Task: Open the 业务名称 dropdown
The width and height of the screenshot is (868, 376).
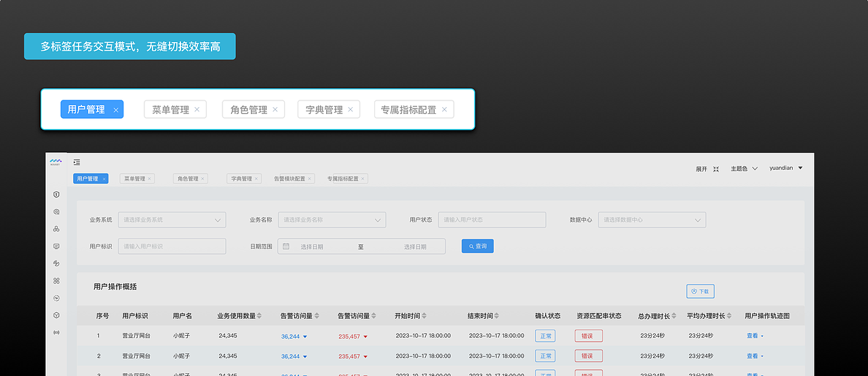Action: pos(332,220)
